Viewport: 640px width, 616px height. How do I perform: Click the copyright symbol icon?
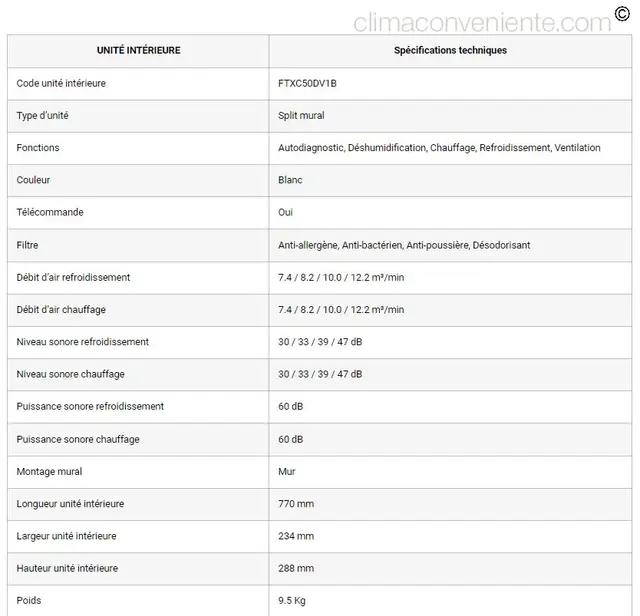[x=622, y=14]
